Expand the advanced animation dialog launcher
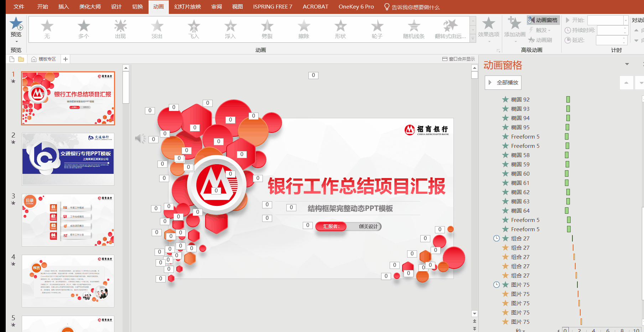644x332 pixels. point(498,51)
